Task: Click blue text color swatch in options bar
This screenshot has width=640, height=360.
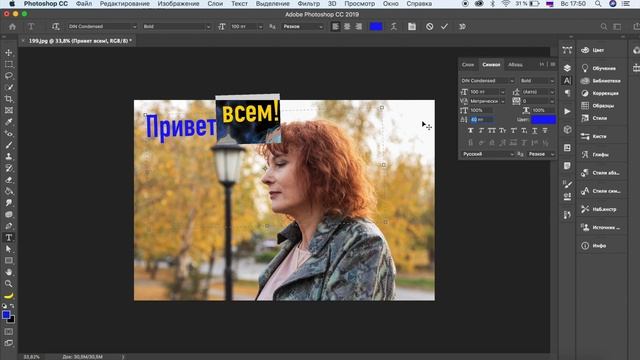Action: pos(376,27)
